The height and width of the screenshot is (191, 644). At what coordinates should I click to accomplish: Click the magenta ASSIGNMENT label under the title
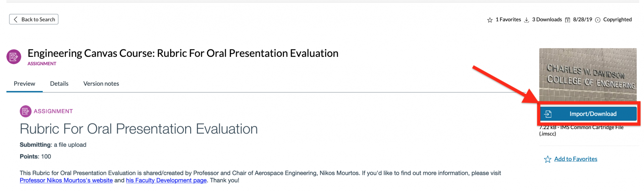click(x=42, y=64)
